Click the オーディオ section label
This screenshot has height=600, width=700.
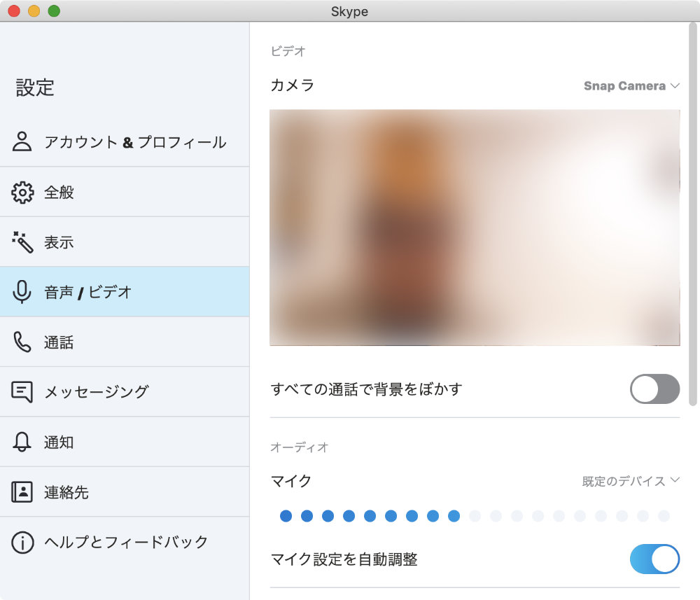[299, 447]
